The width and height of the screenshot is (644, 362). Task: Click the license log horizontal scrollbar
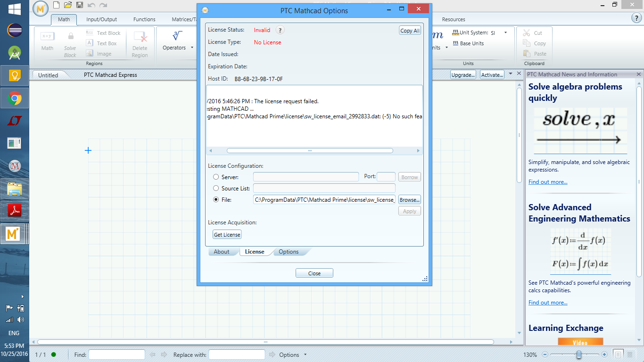tap(310, 151)
